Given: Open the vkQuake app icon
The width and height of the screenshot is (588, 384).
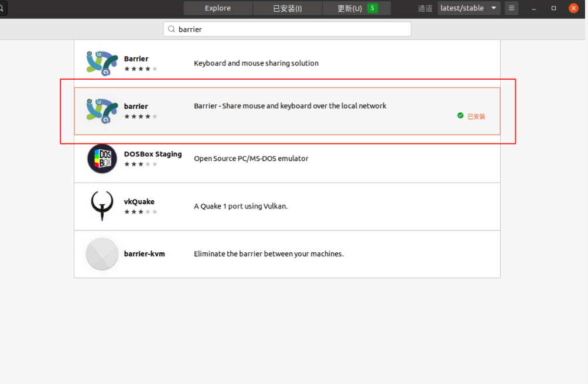Looking at the screenshot, I should point(102,206).
